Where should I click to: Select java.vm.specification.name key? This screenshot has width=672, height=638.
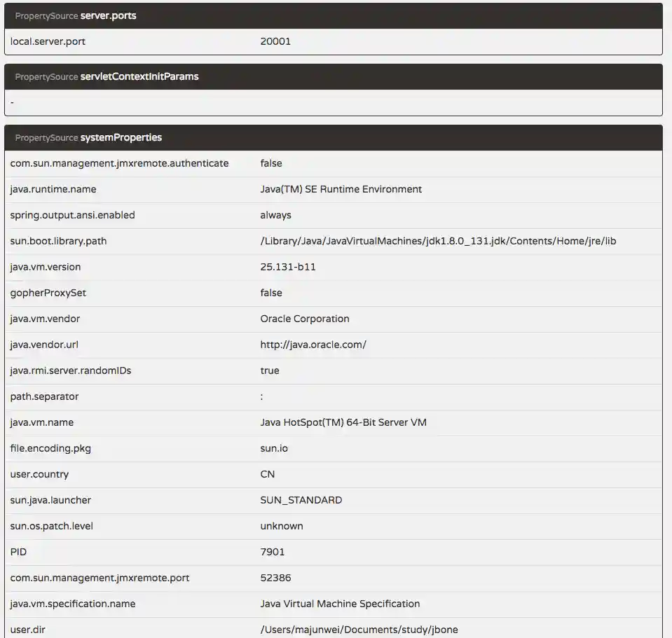click(73, 604)
